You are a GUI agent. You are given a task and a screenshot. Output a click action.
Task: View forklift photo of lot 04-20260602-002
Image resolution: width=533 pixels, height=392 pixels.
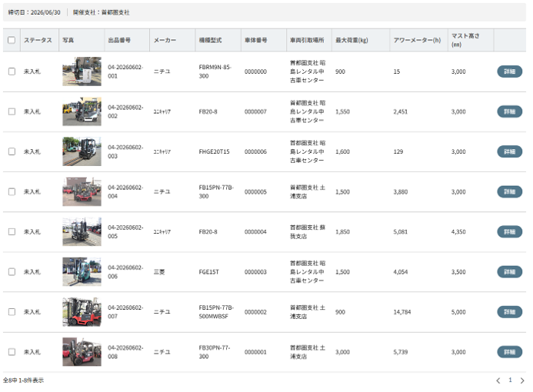tap(82, 111)
